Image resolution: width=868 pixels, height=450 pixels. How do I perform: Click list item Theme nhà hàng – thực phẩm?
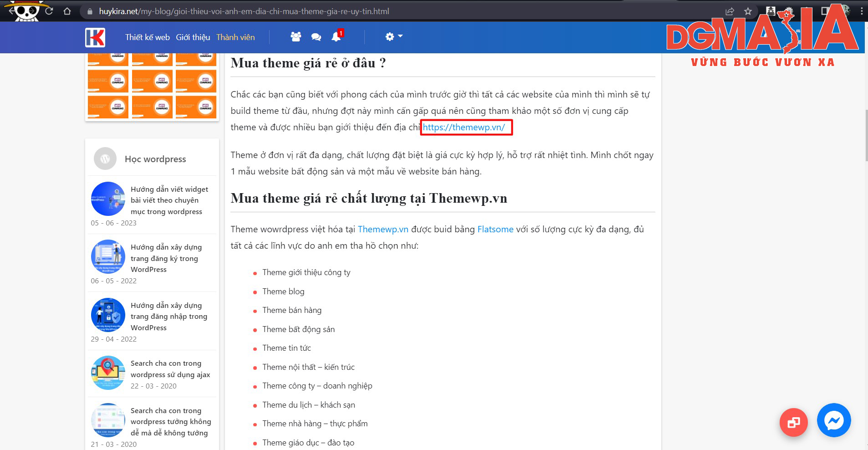315,424
